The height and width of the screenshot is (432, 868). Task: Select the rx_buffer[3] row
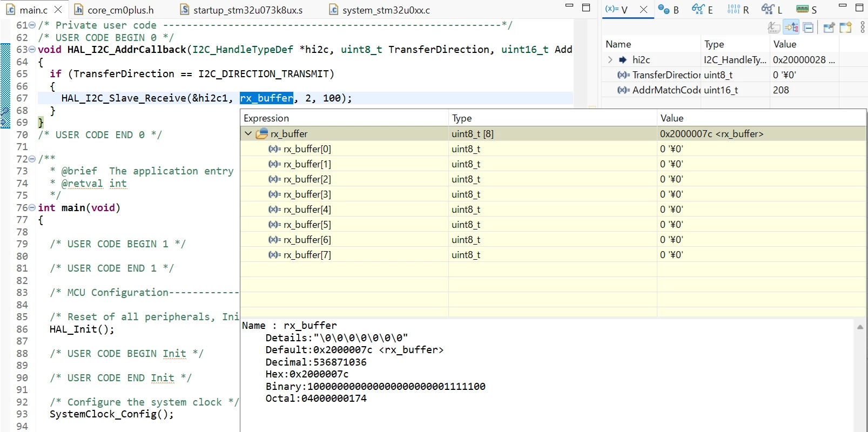[x=553, y=194]
